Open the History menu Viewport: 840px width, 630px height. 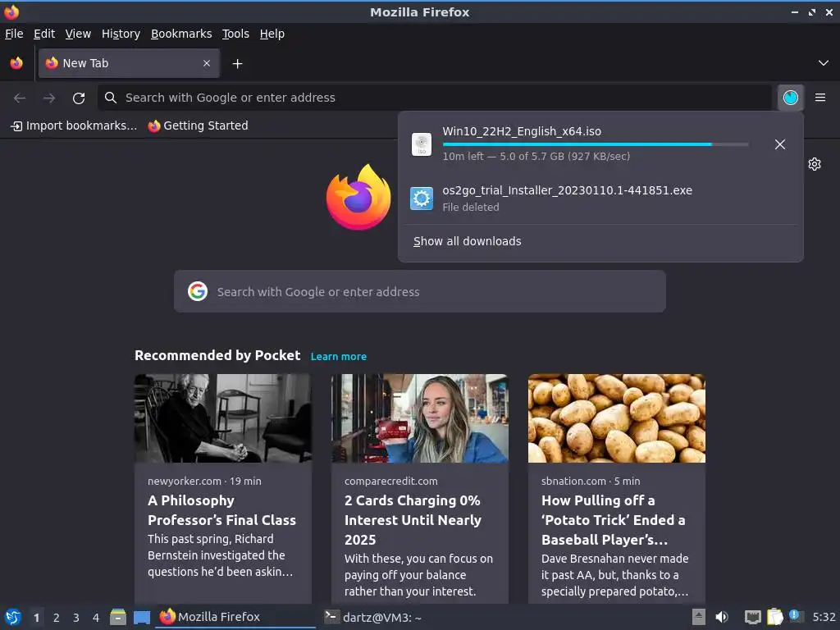click(121, 34)
